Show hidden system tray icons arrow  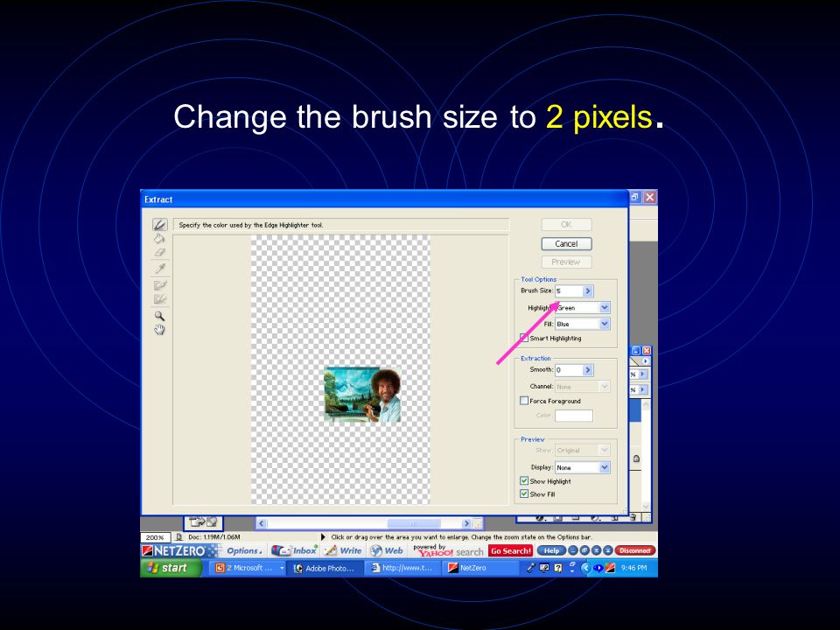(x=585, y=568)
